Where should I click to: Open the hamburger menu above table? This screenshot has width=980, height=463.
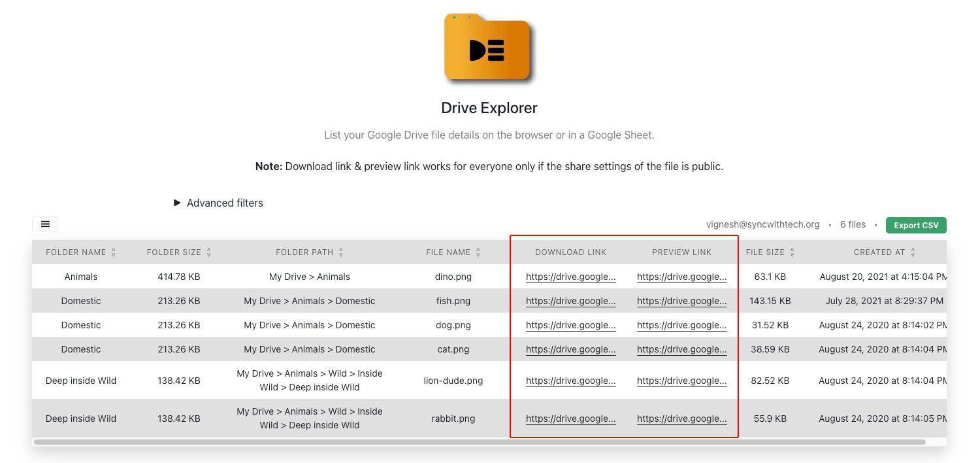tap(45, 224)
